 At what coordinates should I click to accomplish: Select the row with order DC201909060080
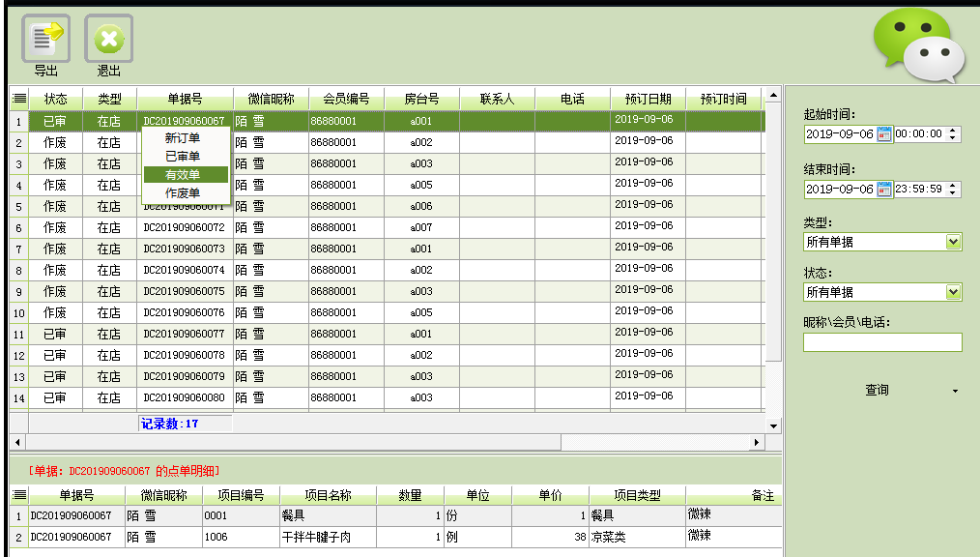pos(184,397)
